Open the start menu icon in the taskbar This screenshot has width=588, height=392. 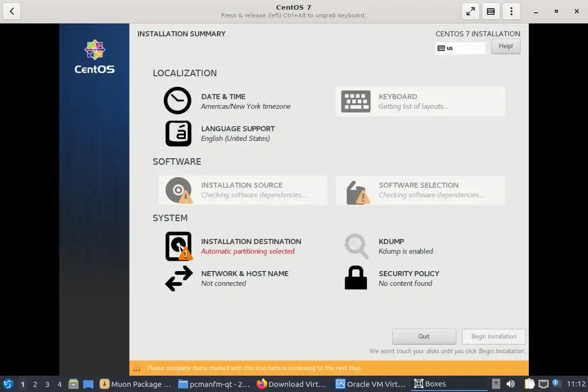click(8, 384)
